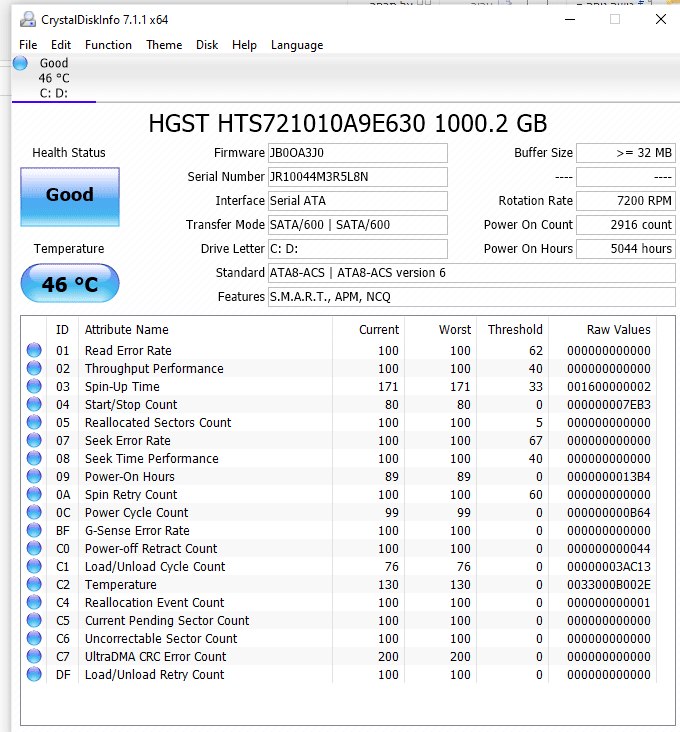Click the status orb next to Temperature attribute
680x732 pixels.
[34, 584]
